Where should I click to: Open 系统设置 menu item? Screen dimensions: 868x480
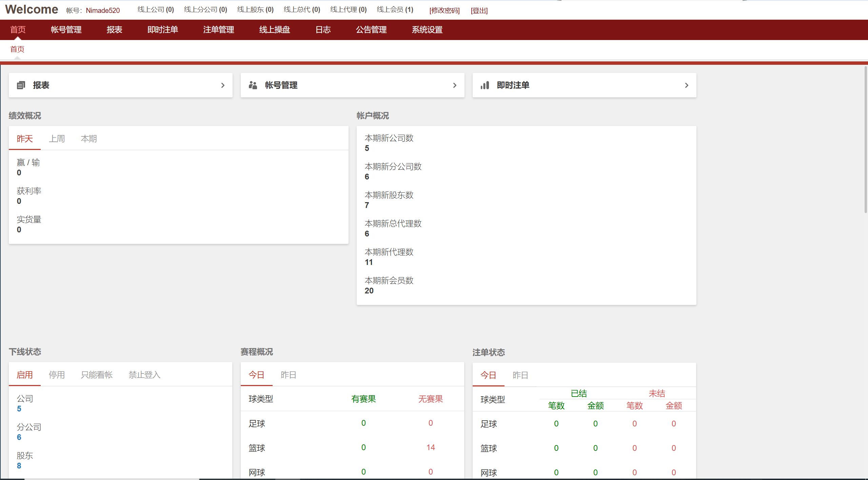pyautogui.click(x=427, y=30)
